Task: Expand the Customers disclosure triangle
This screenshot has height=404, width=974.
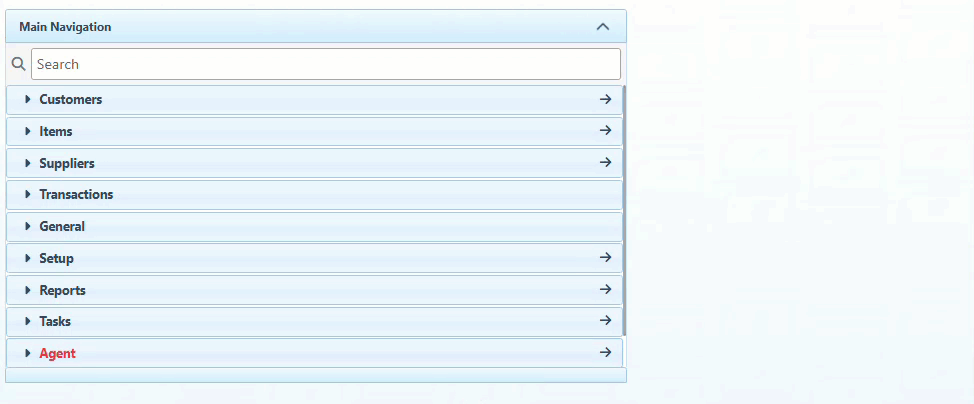Action: [28, 100]
